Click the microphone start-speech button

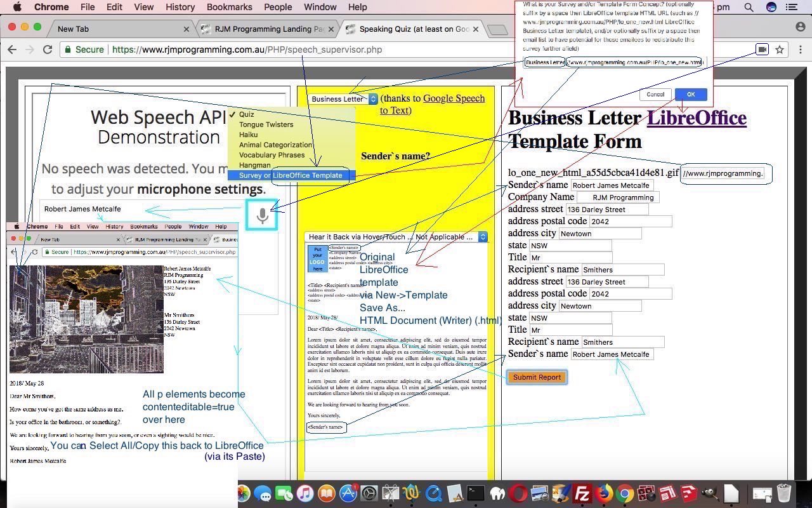(x=262, y=215)
